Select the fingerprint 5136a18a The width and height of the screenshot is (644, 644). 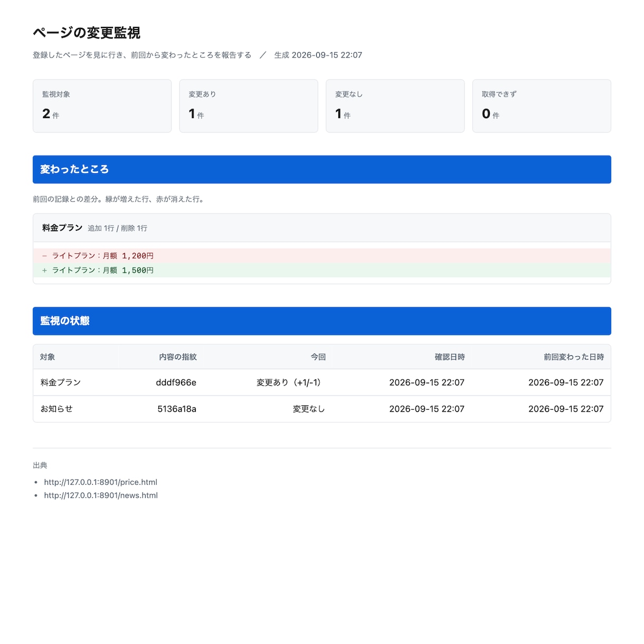tap(177, 409)
